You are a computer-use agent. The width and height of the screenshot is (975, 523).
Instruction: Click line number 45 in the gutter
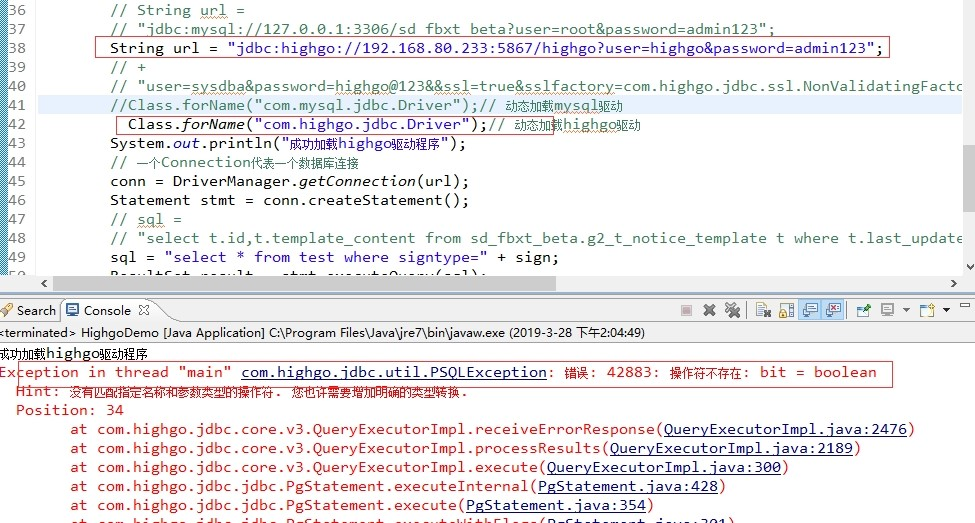tap(17, 182)
